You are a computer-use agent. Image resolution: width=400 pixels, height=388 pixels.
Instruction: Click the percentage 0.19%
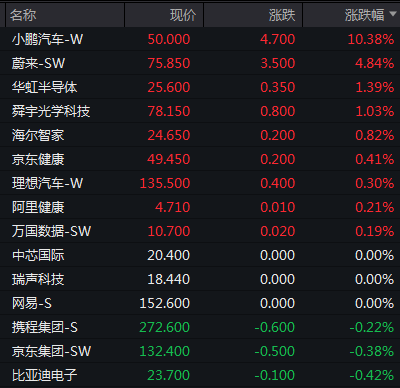(x=375, y=231)
